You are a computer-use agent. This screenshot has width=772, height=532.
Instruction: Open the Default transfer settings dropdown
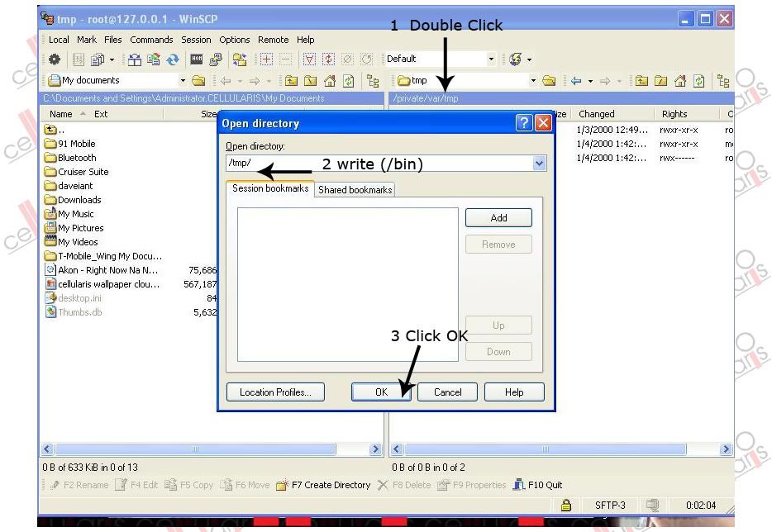(x=491, y=59)
